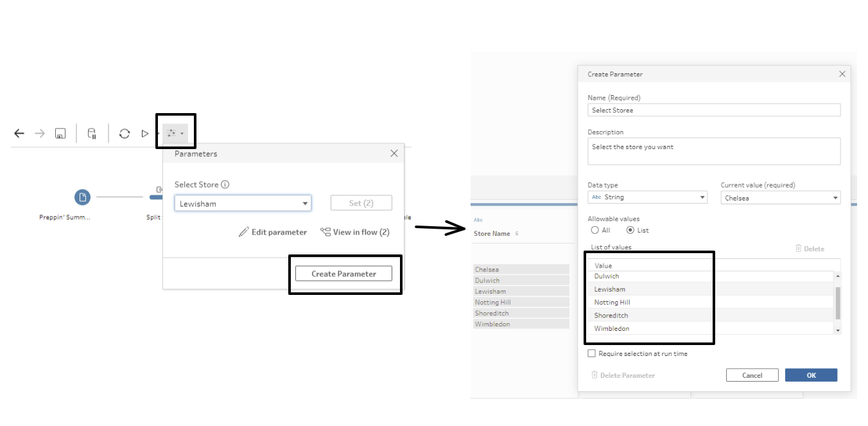Click the info icon beside Select Store
868x426 pixels.
point(225,184)
